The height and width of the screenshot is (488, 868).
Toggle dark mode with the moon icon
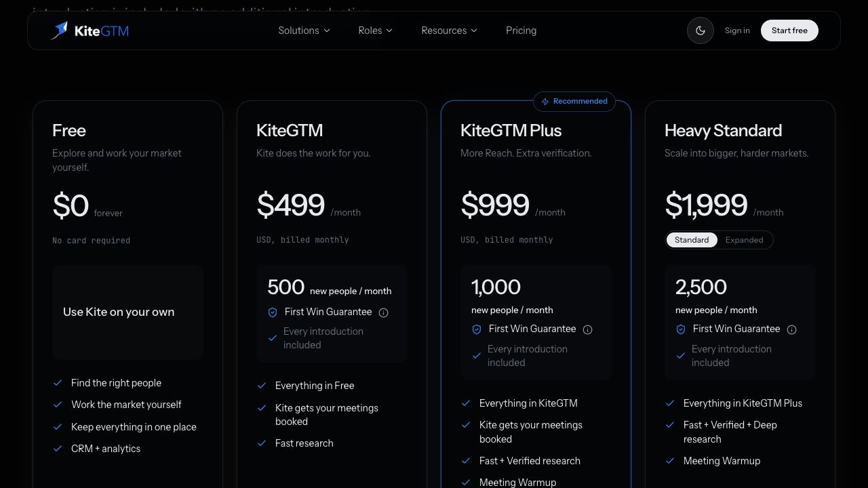click(x=701, y=30)
